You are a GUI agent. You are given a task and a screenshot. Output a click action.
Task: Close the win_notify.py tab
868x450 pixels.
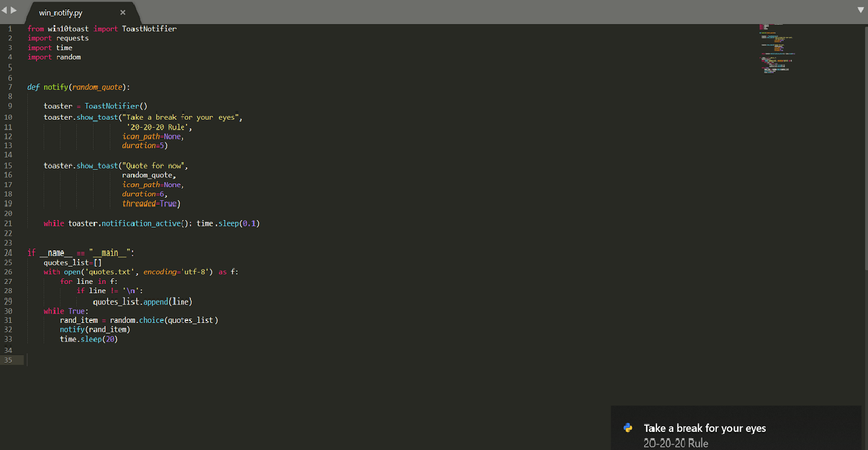(x=123, y=12)
